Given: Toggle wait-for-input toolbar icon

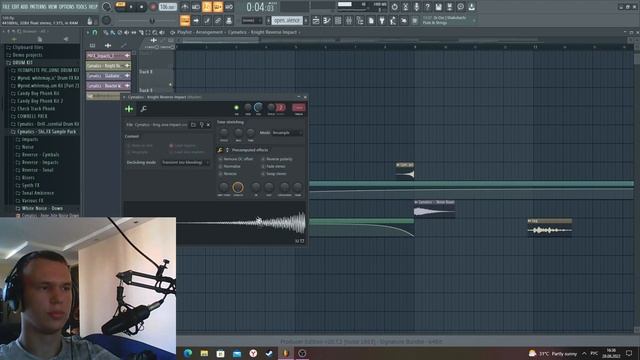Looking at the screenshot, I should (x=196, y=7).
